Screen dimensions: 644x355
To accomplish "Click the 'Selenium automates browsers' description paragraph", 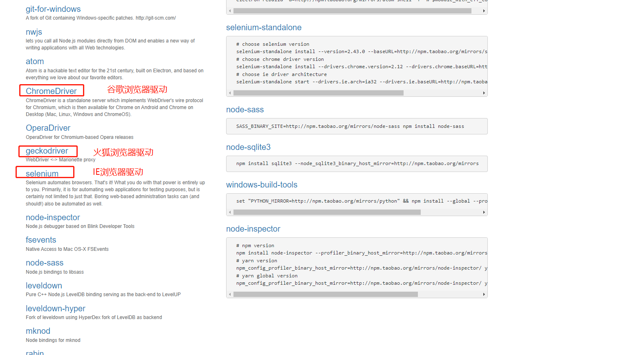I will coord(115,193).
